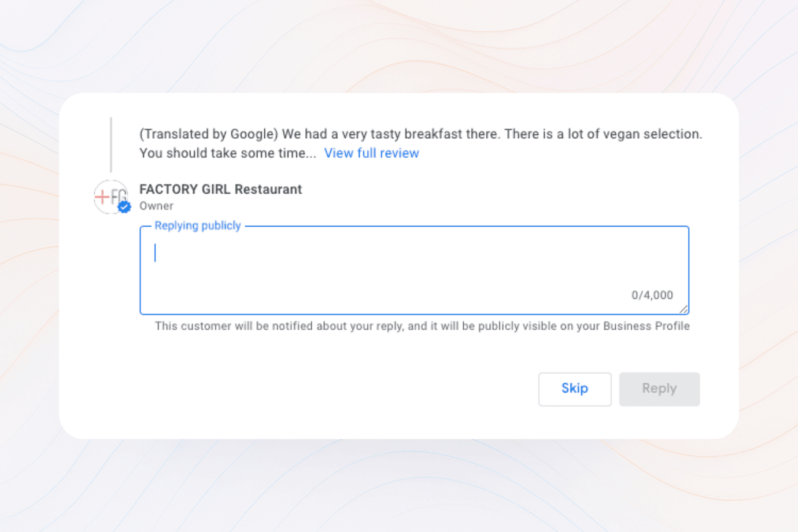Click the Translated by Google prefix
Viewport: 798px width, 532px height.
pos(209,134)
